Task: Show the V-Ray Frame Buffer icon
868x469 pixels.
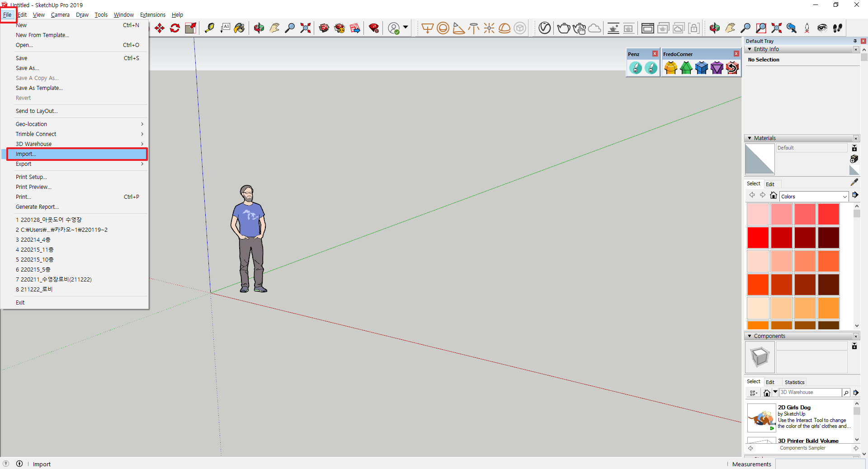Action: tap(648, 28)
